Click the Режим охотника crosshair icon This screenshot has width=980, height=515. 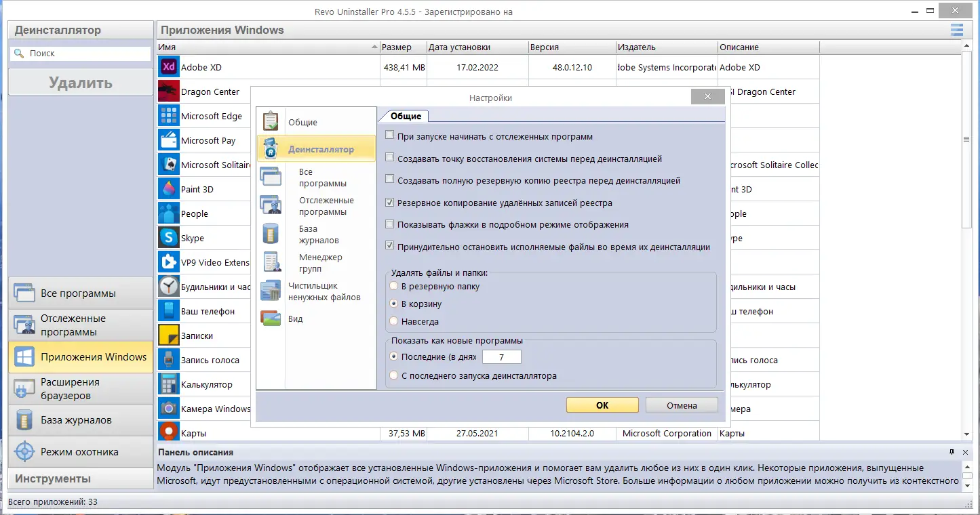point(24,451)
